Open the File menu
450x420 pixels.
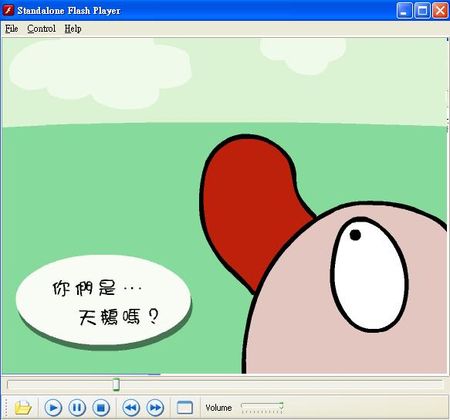(11, 29)
